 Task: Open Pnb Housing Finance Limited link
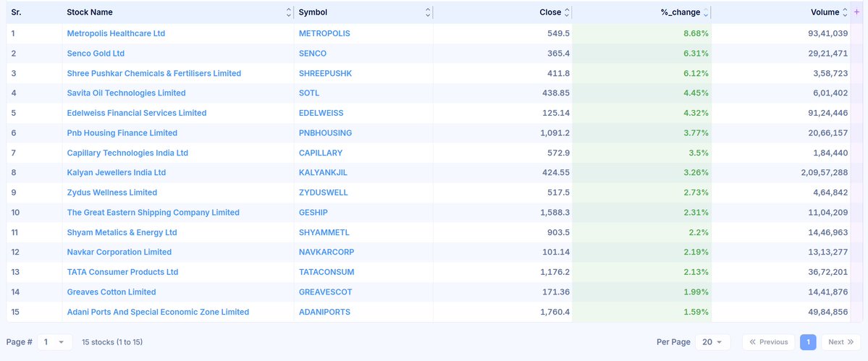point(122,132)
